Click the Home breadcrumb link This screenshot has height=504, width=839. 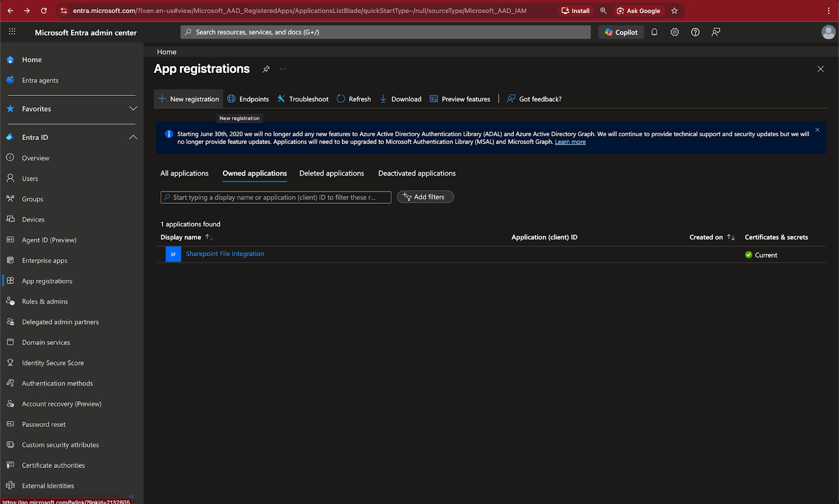(166, 52)
